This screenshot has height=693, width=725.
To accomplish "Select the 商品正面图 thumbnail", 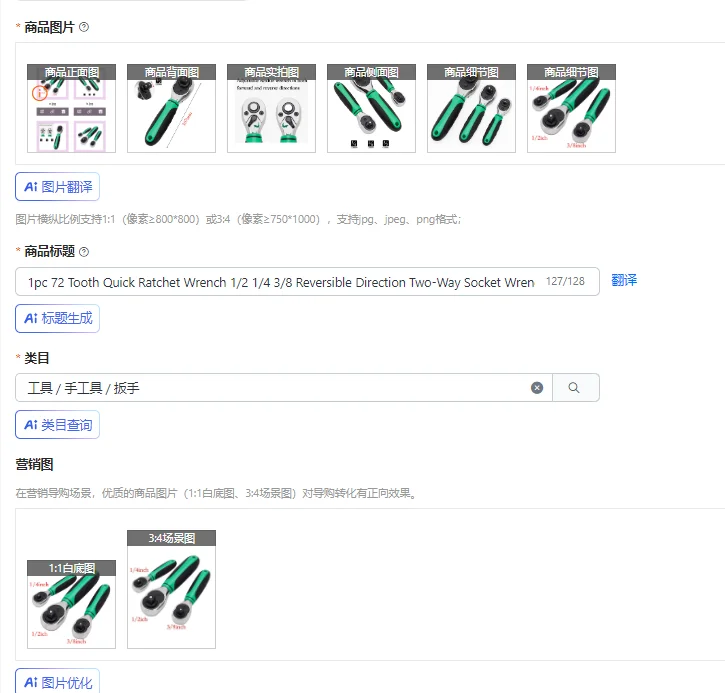I will click(72, 108).
